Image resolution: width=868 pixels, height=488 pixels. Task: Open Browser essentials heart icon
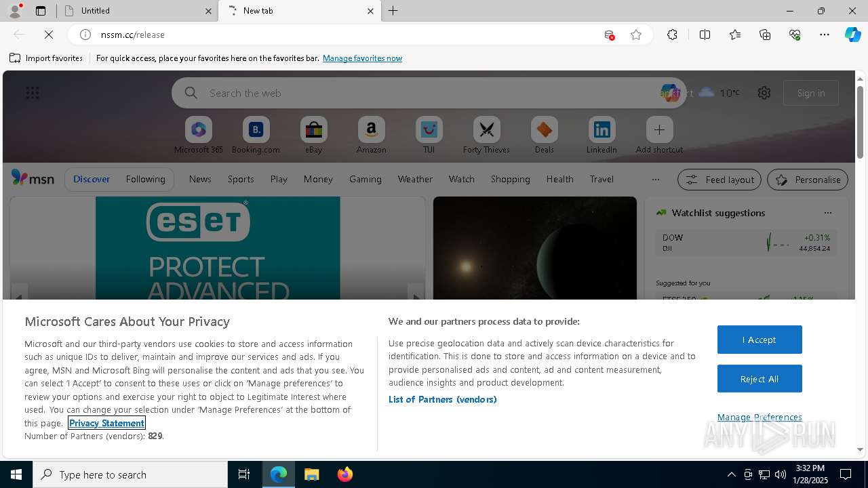(x=795, y=35)
